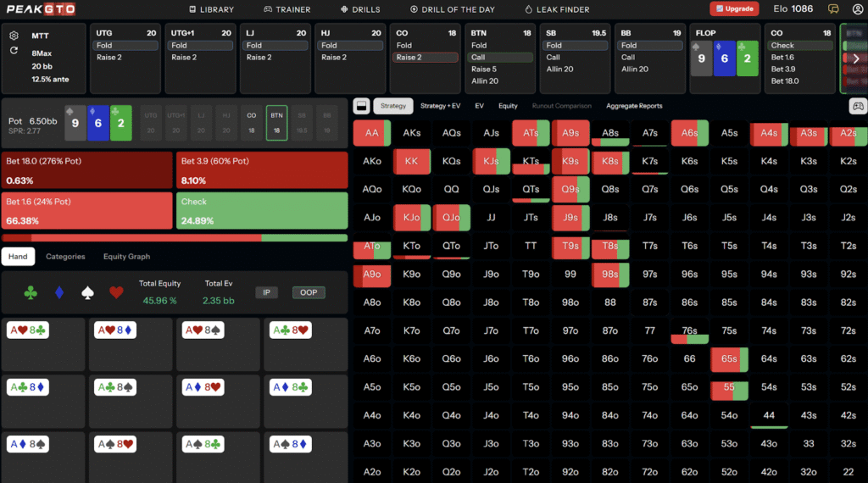Toggle the matrix layout icon beside Strategy

361,106
